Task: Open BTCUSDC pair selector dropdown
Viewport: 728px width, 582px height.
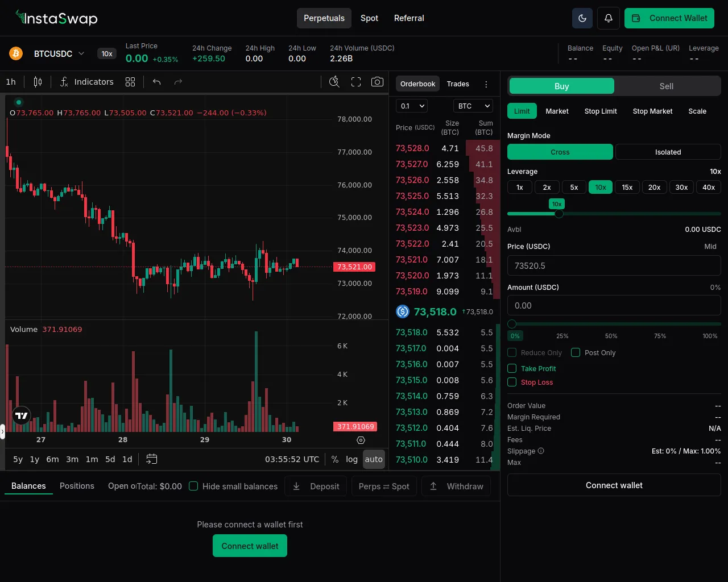Action: pos(60,53)
